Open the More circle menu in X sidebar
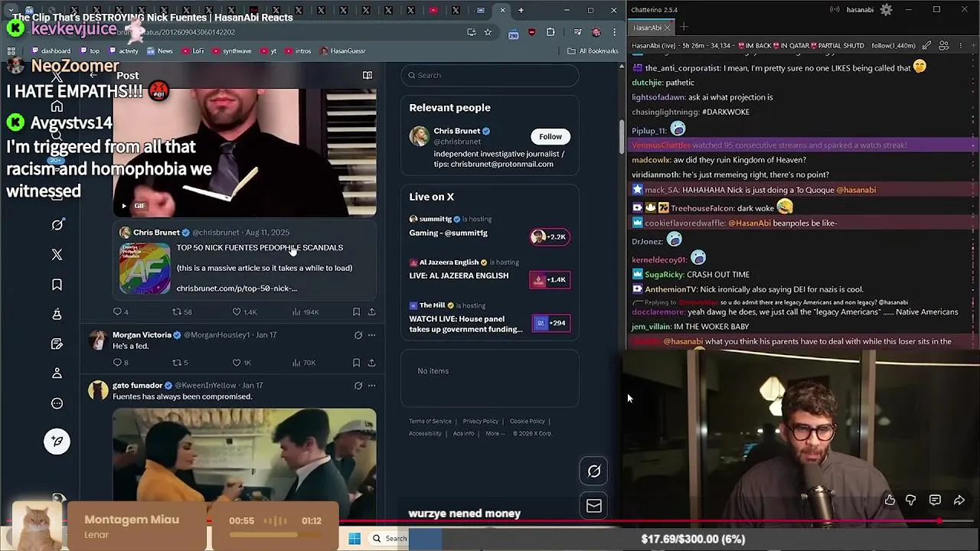 (x=57, y=403)
